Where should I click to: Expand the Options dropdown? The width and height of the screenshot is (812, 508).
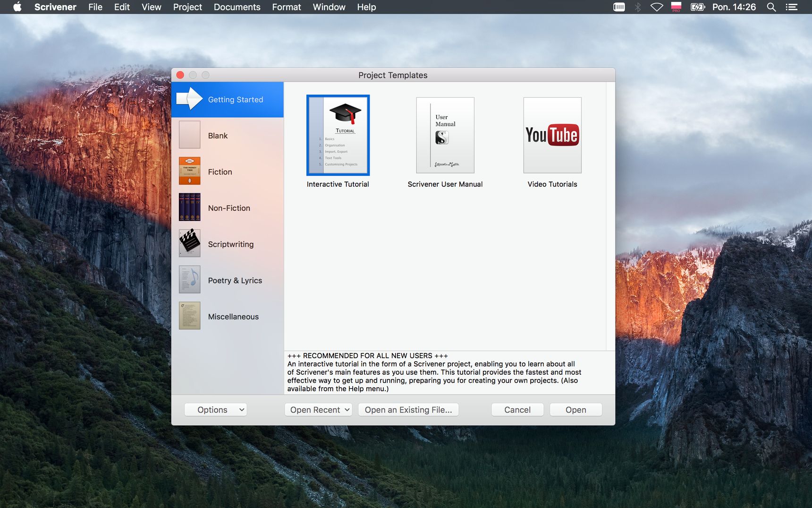pyautogui.click(x=216, y=410)
